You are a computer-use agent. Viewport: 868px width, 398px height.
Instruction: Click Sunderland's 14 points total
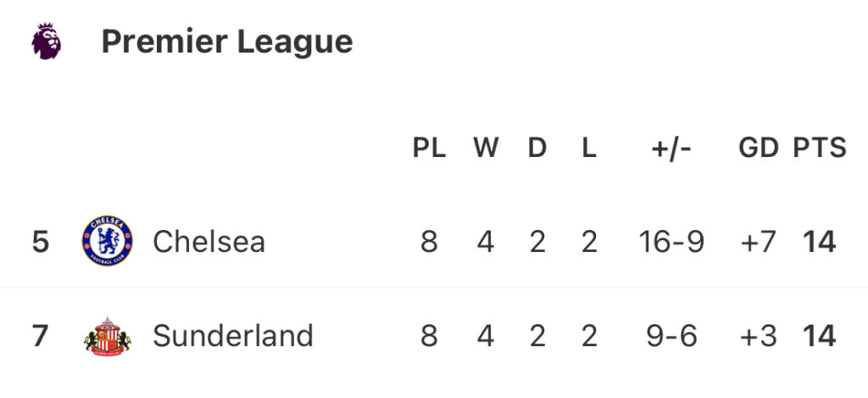pyautogui.click(x=820, y=336)
